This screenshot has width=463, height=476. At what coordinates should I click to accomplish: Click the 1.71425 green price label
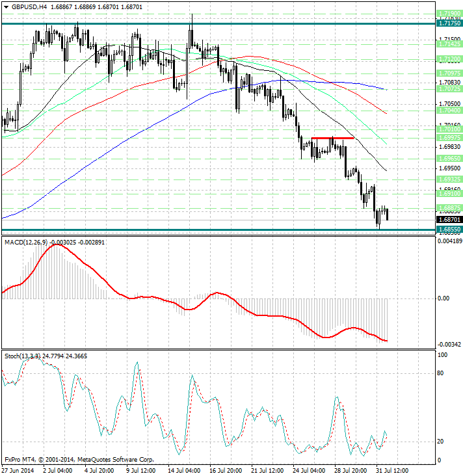pos(449,44)
